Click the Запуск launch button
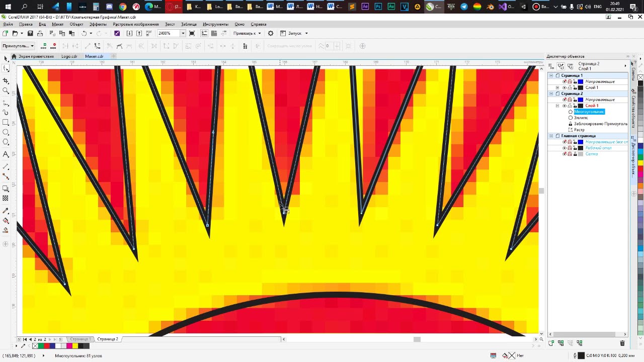 (294, 33)
